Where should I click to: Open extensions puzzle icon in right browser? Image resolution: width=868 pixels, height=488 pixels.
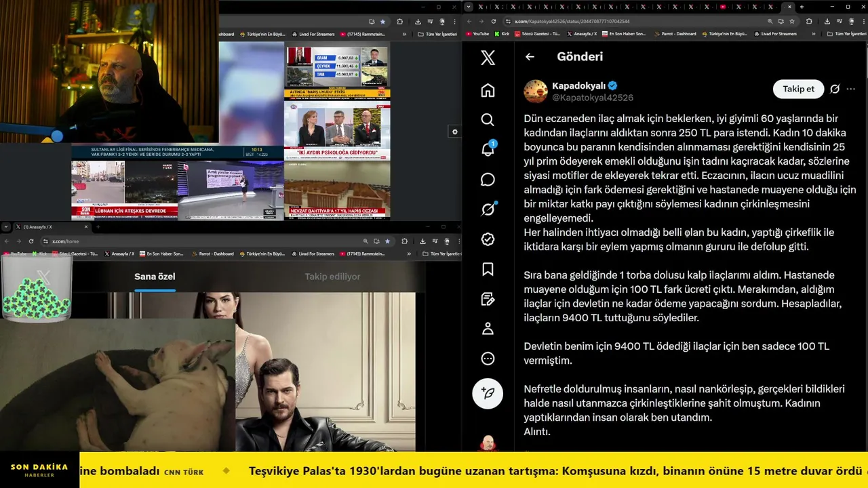809,21
